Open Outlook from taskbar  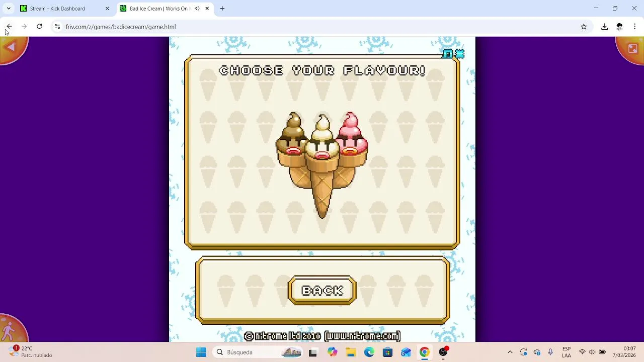pos(406,352)
